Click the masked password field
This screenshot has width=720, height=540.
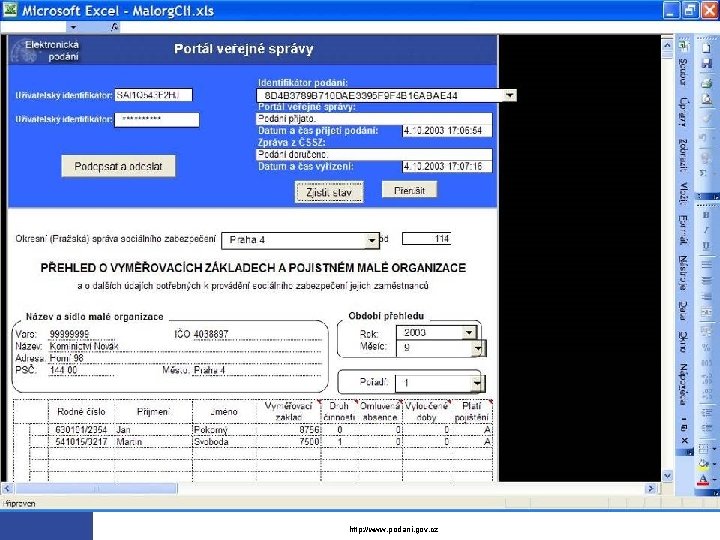[157, 119]
